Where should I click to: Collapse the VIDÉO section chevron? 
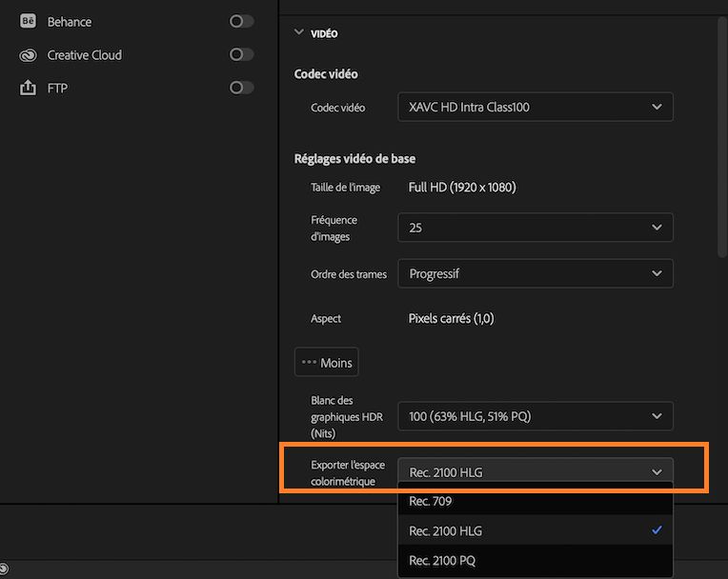299,32
